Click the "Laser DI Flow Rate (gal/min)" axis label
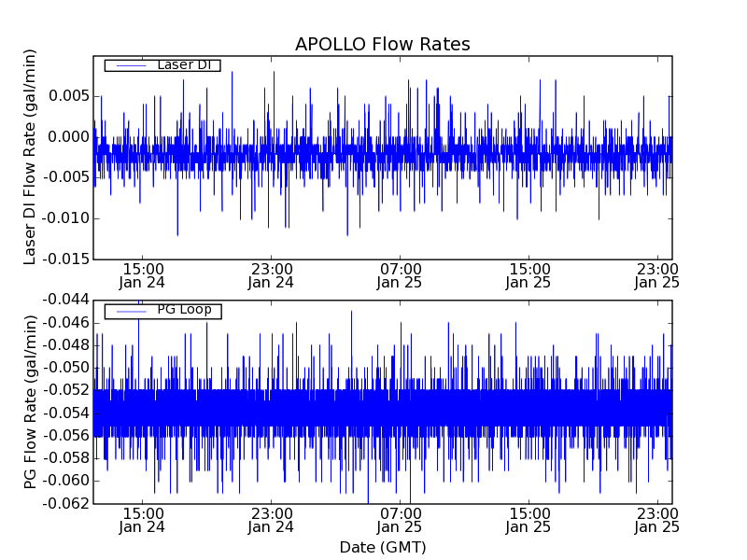747x560 pixels. pos(30,157)
